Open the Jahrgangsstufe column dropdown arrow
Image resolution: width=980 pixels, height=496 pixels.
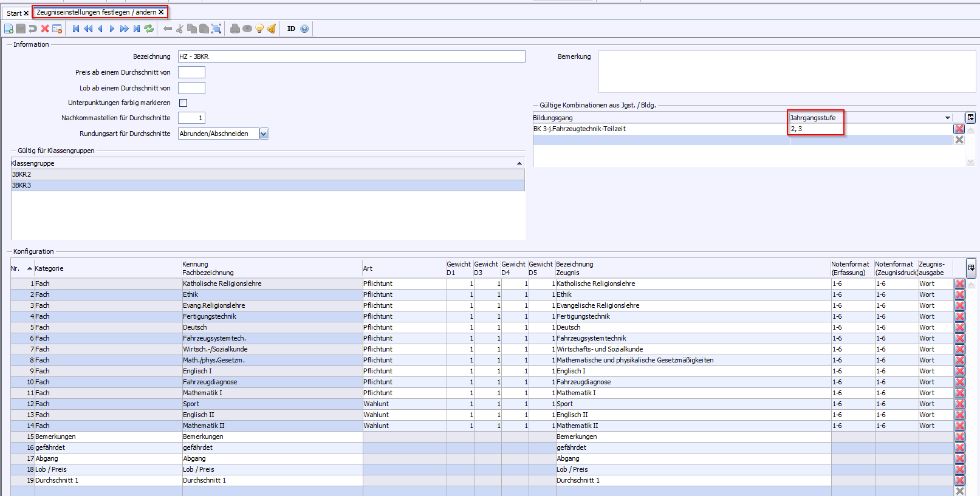(947, 118)
